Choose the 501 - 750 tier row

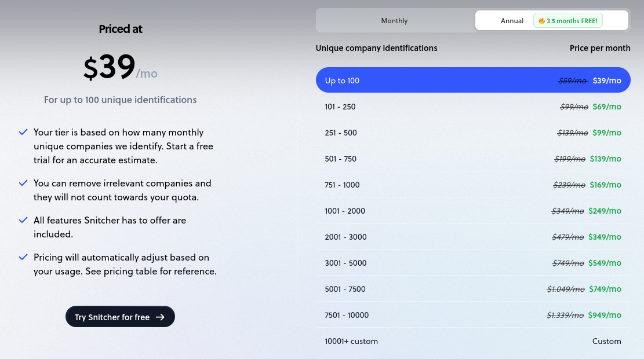473,159
